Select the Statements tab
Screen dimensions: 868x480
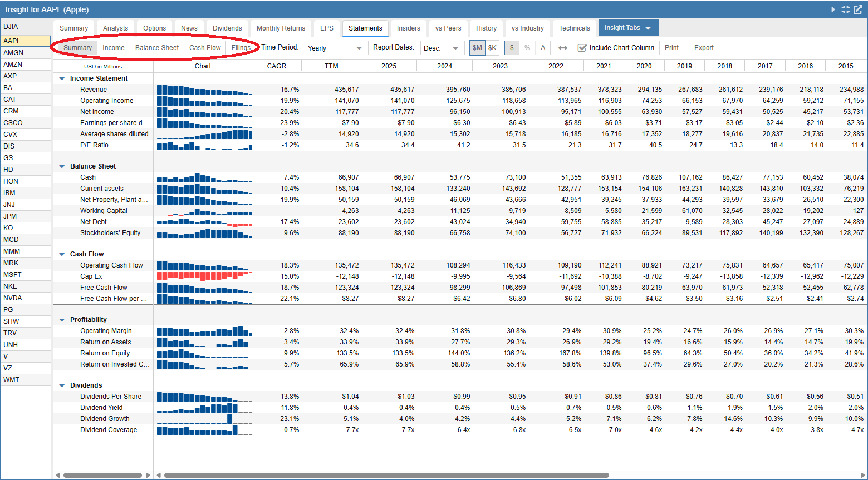click(x=365, y=28)
